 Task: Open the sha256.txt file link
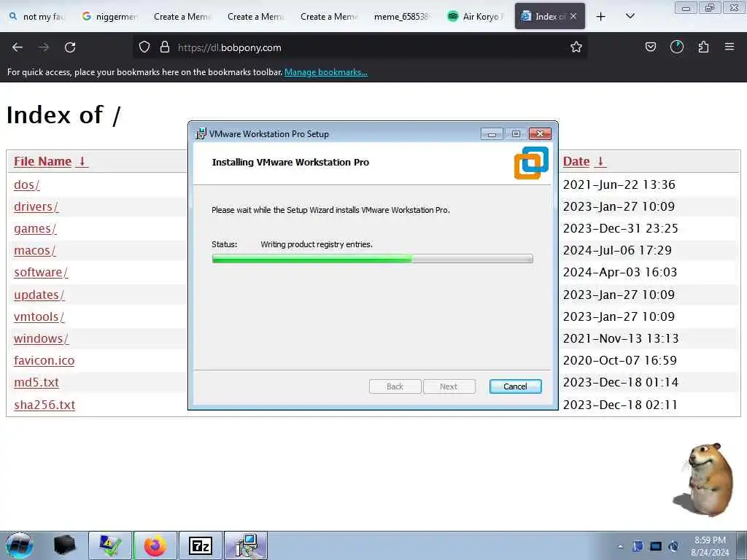(44, 405)
